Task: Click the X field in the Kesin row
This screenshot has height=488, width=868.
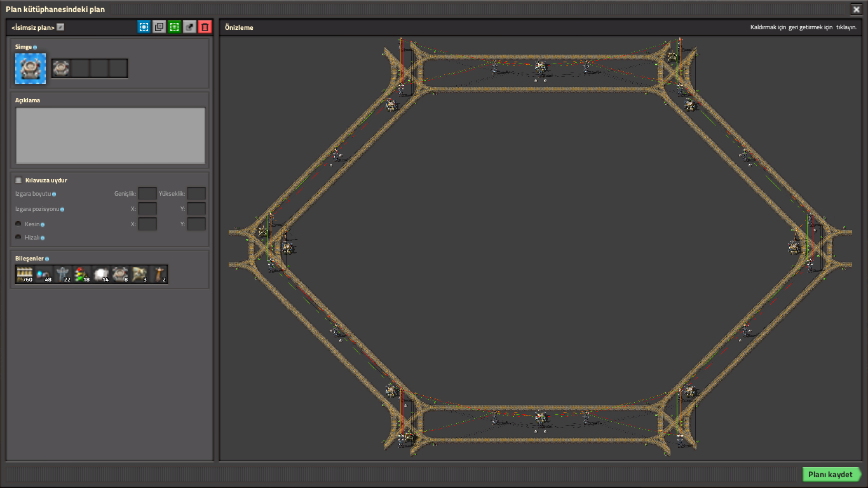Action: [x=147, y=224]
